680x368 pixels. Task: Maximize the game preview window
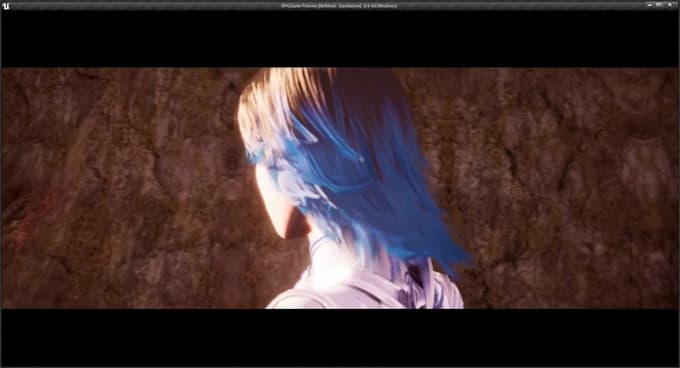click(x=659, y=5)
